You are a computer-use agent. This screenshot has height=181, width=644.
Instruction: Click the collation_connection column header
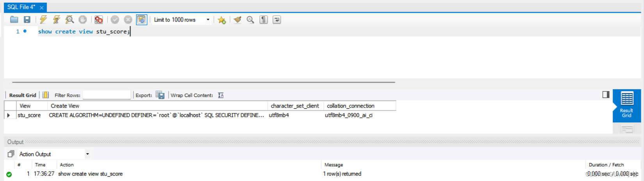coord(359,106)
